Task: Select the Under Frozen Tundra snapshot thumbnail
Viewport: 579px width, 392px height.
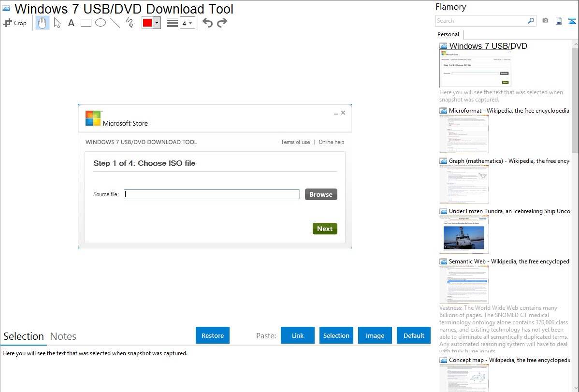Action: pyautogui.click(x=464, y=234)
